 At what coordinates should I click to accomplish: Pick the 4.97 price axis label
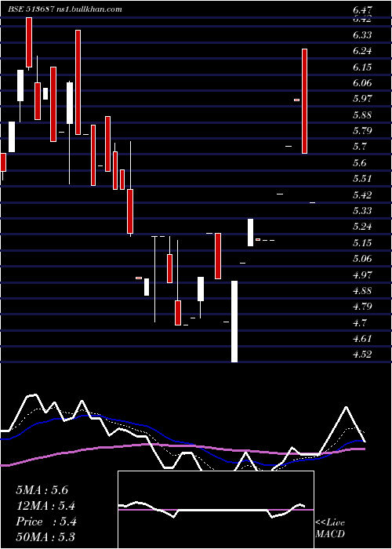pos(362,274)
